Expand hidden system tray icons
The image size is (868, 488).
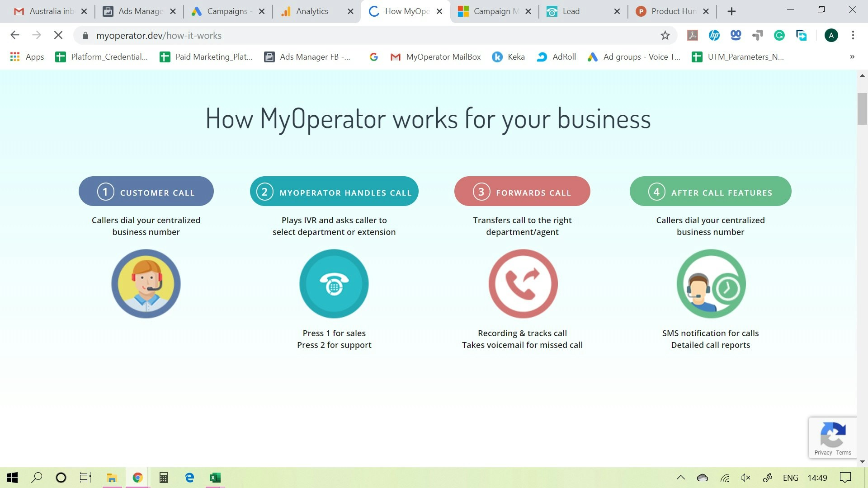click(681, 478)
